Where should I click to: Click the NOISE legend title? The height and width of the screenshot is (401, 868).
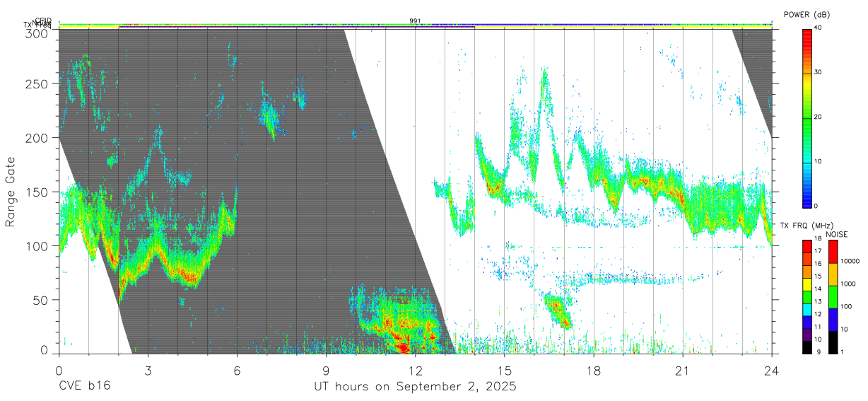837,234
